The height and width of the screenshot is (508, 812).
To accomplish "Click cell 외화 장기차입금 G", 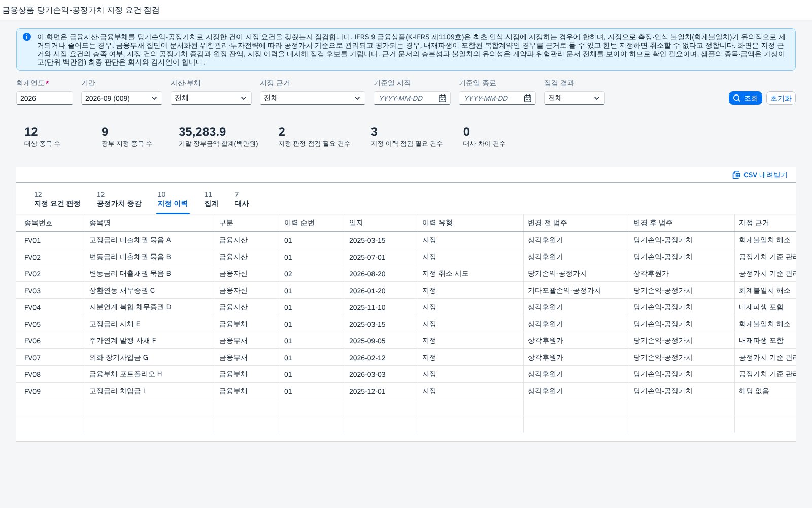I will coord(150,358).
